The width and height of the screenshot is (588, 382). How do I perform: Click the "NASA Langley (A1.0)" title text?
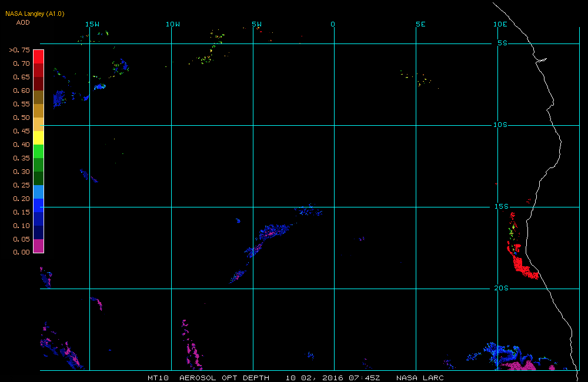coord(35,14)
